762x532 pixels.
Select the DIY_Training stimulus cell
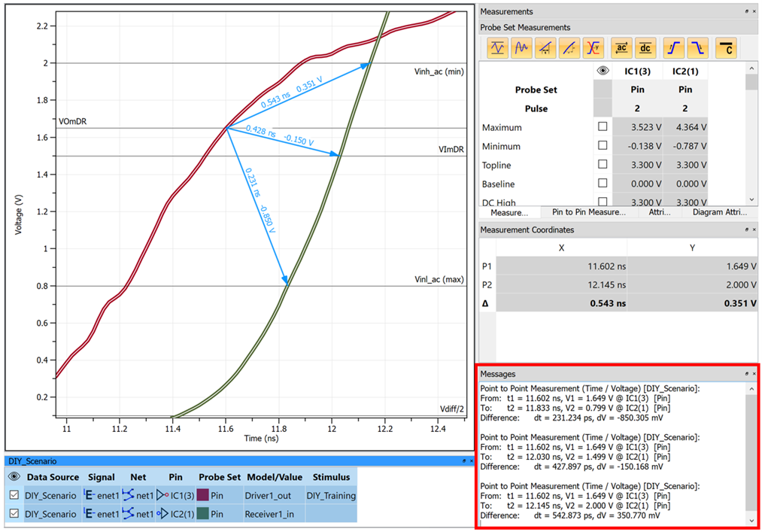pyautogui.click(x=331, y=496)
